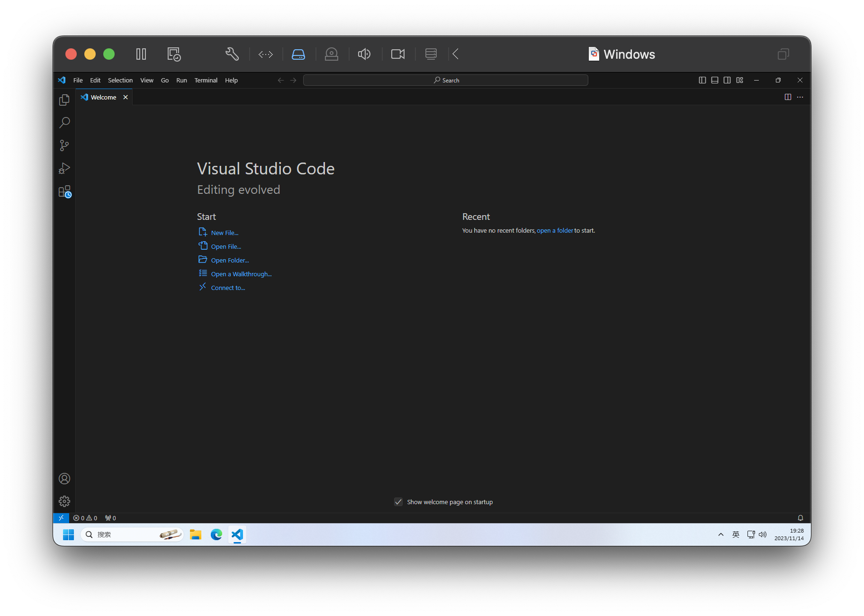Screen dimensions: 864x616
Task: Click the VS Code taskbar icon
Action: point(237,534)
